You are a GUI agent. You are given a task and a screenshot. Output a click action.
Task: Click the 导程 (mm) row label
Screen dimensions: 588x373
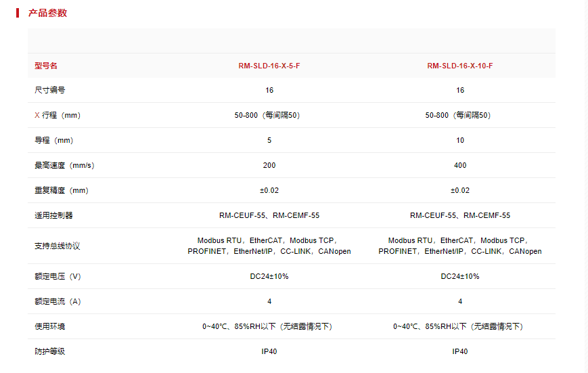[x=53, y=140]
